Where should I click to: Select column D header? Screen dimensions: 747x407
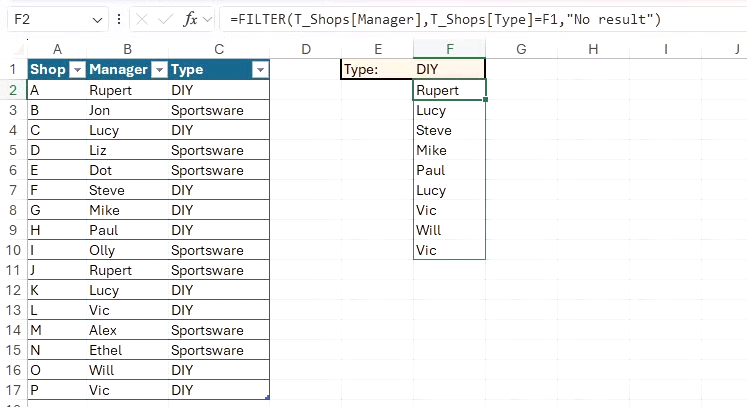[306, 49]
